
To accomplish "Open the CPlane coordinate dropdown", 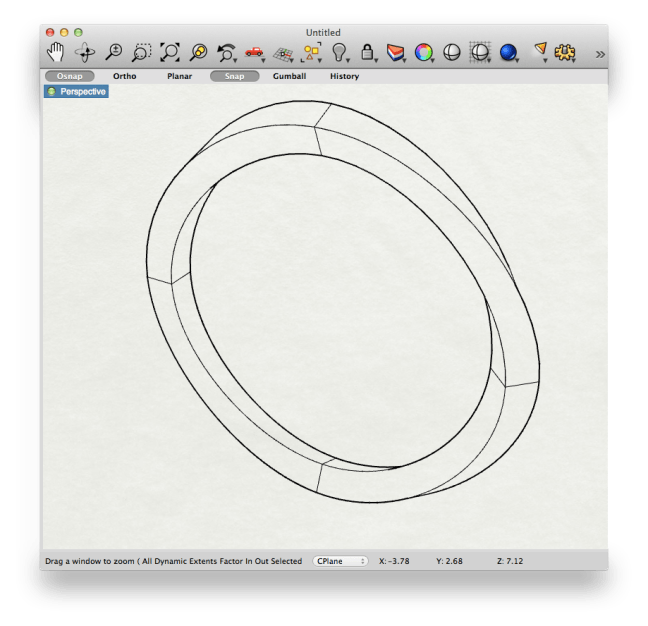I will [x=341, y=561].
